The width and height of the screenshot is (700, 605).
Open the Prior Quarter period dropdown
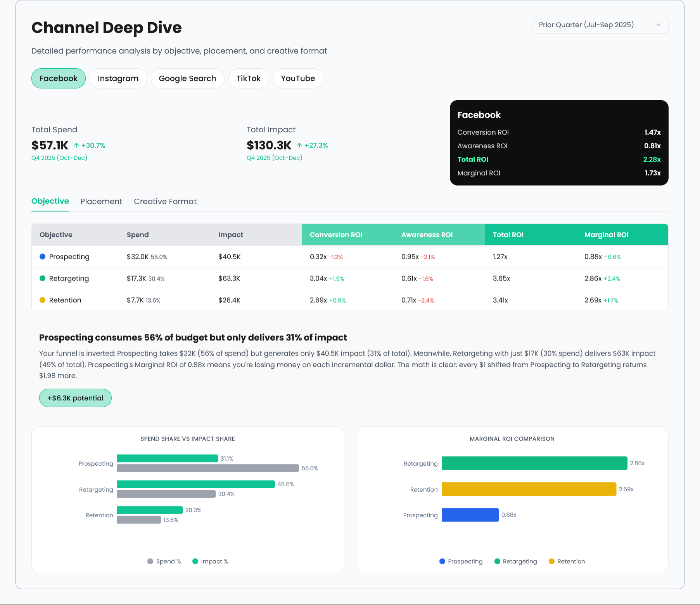(x=600, y=25)
